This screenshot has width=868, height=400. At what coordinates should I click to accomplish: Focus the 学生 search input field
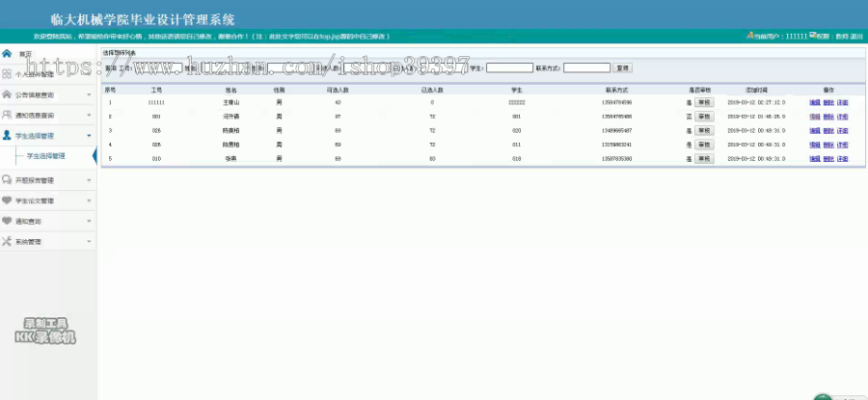(x=510, y=68)
